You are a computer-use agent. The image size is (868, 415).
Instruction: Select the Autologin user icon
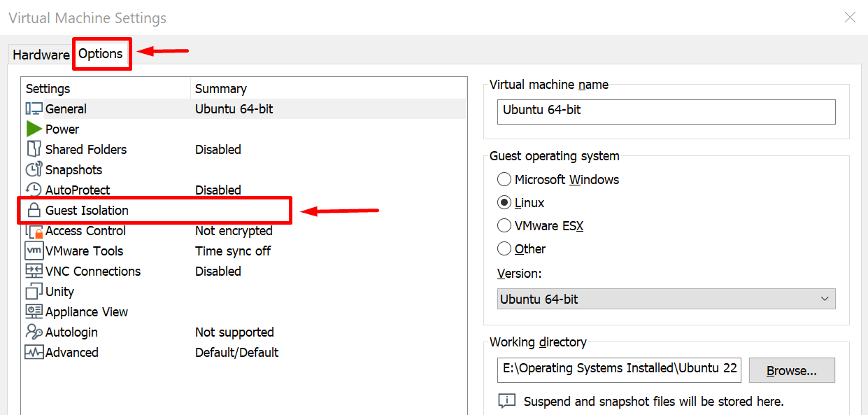[34, 332]
